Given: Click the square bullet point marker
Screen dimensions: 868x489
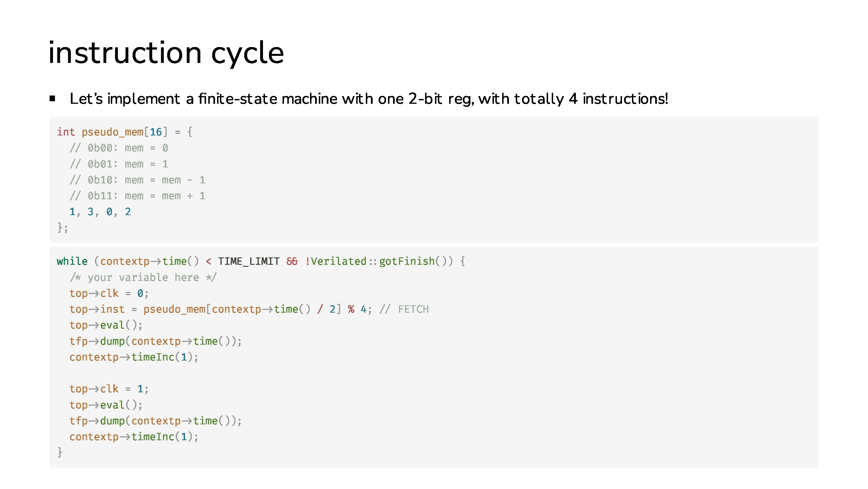Looking at the screenshot, I should tap(52, 98).
